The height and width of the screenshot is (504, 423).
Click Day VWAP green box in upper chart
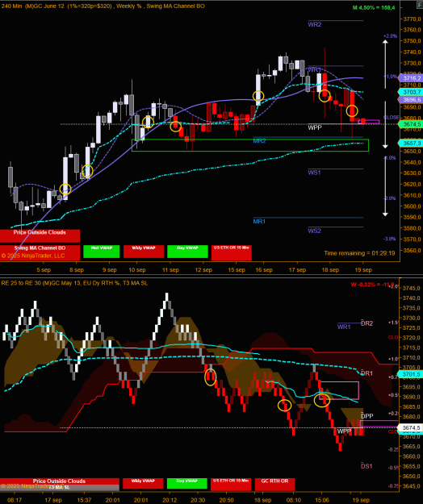[187, 252]
